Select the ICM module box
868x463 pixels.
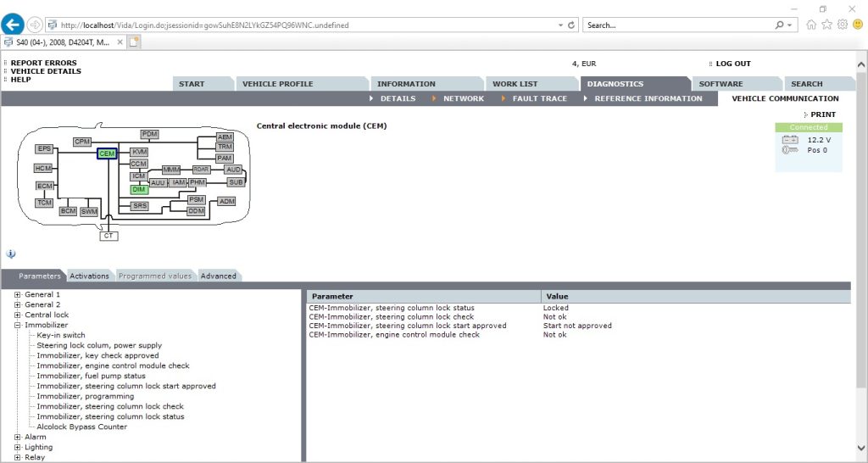[x=138, y=176]
